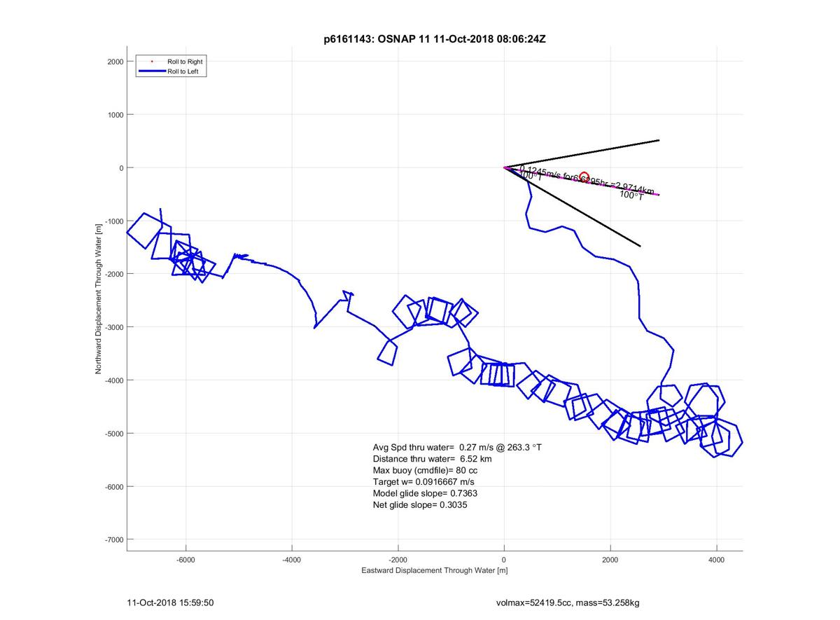
Task: Click 'Net glide slope= 0.3035' text
Action: click(x=420, y=504)
